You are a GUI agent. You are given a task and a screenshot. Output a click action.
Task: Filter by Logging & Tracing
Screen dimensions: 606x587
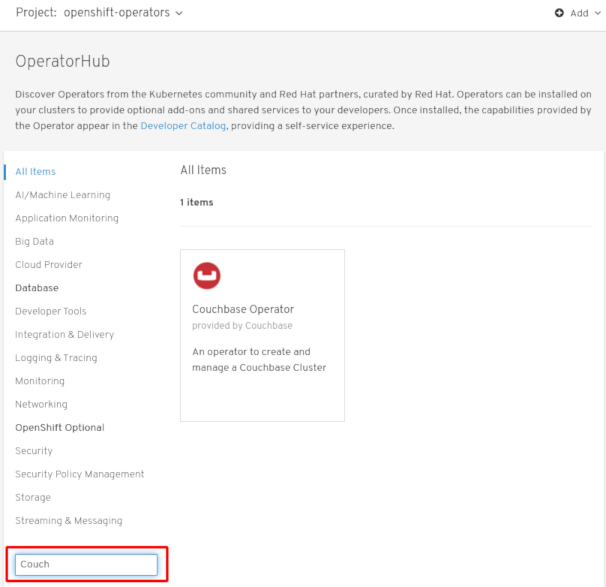coord(56,358)
